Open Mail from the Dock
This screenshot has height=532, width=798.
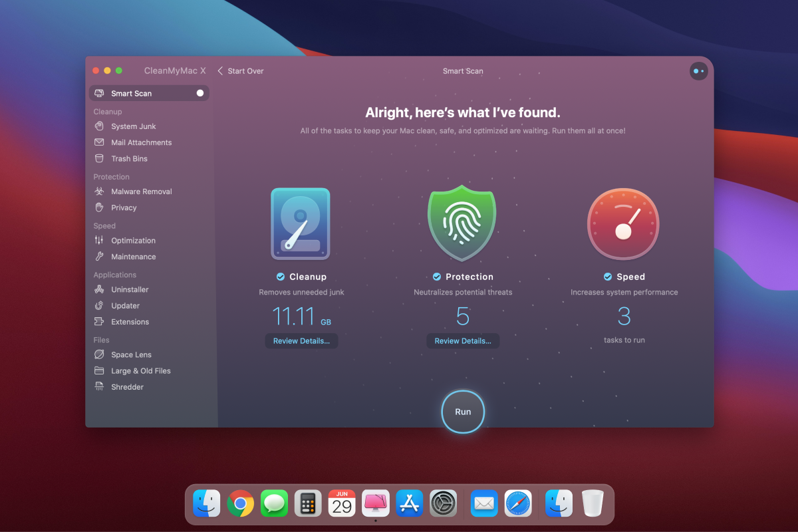tap(484, 503)
